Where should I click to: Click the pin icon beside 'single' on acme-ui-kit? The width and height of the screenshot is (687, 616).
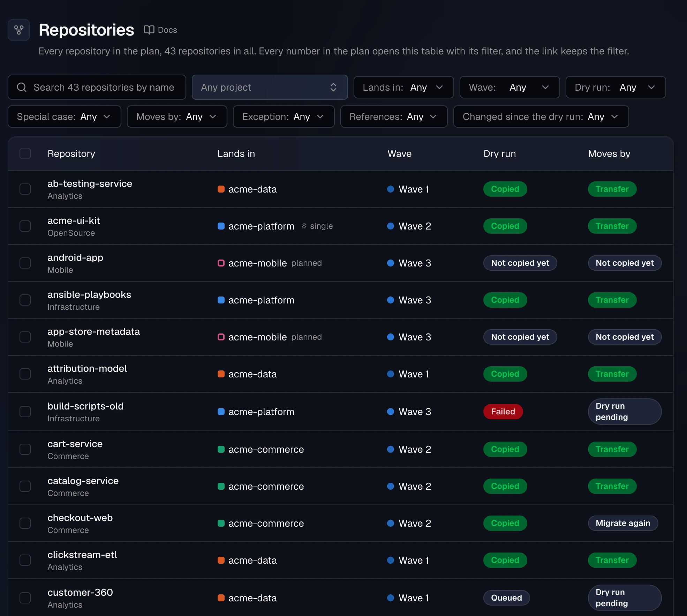[x=304, y=226]
